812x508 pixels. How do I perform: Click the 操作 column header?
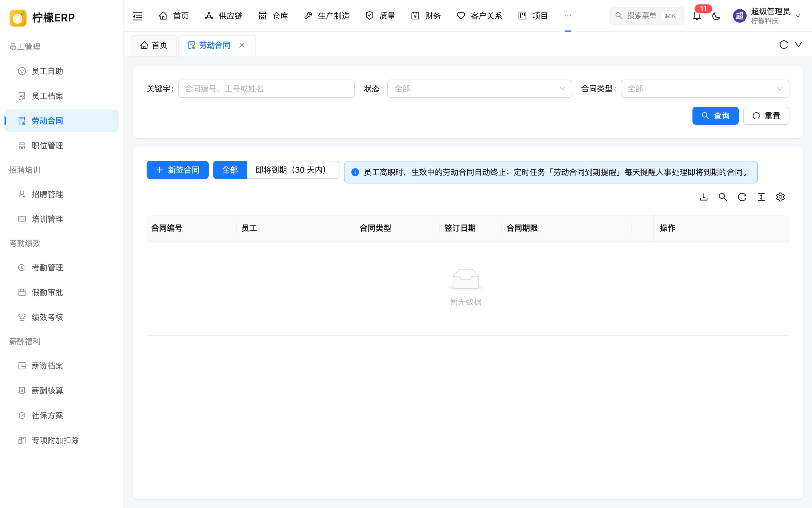[x=722, y=228]
